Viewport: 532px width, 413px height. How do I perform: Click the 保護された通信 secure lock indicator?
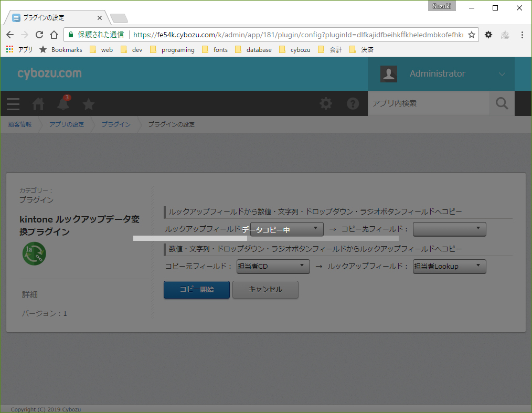point(96,35)
